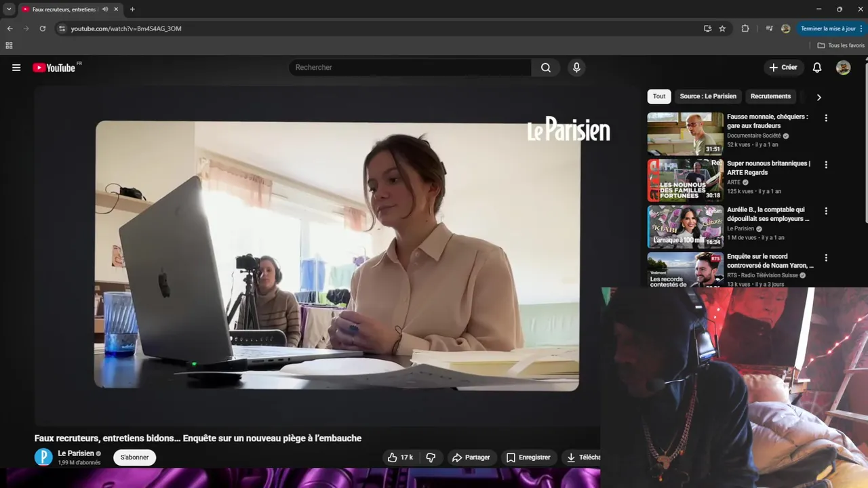Open Super nounous britanniques video title
868x488 pixels.
tap(768, 168)
